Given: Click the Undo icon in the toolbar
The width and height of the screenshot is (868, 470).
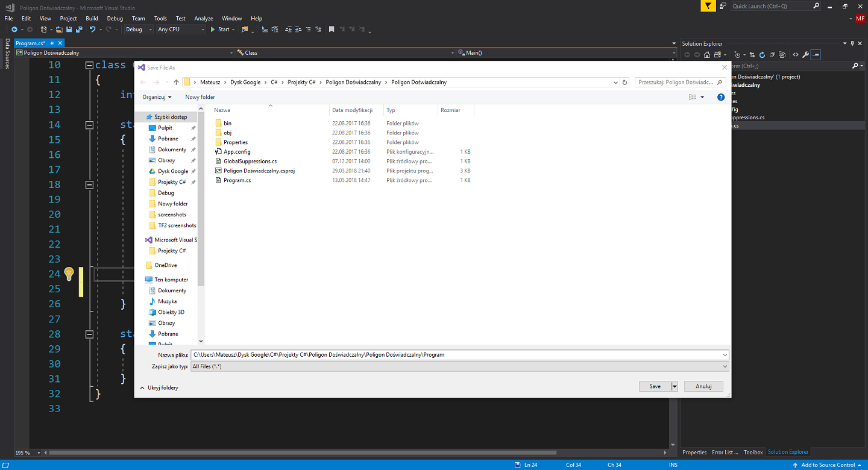Looking at the screenshot, I should click(93, 29).
